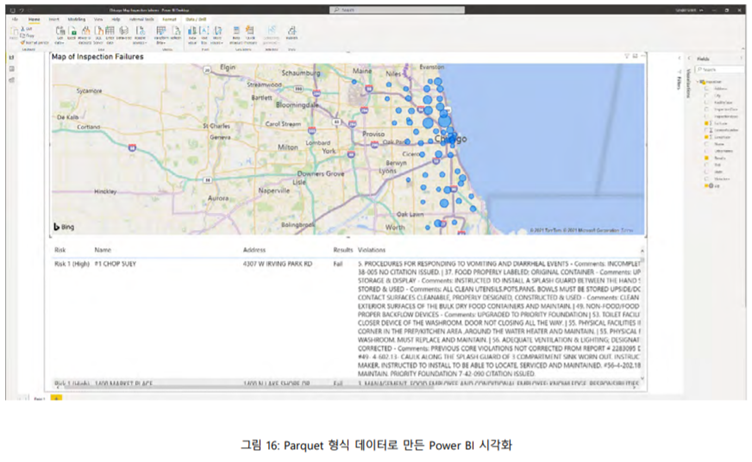Click the Paste icon in the ribbon

point(14,32)
